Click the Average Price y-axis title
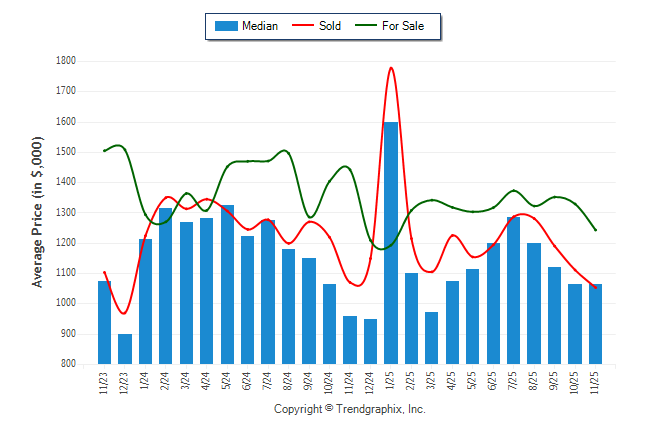Screen dimensions: 646x434 [x=38, y=212]
